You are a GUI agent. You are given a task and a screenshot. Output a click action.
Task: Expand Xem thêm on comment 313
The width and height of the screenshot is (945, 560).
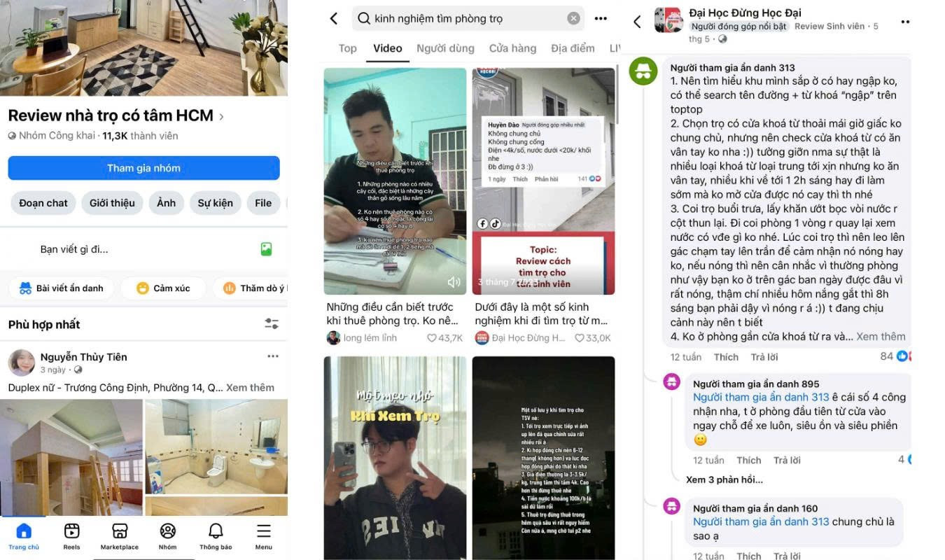[x=881, y=336]
